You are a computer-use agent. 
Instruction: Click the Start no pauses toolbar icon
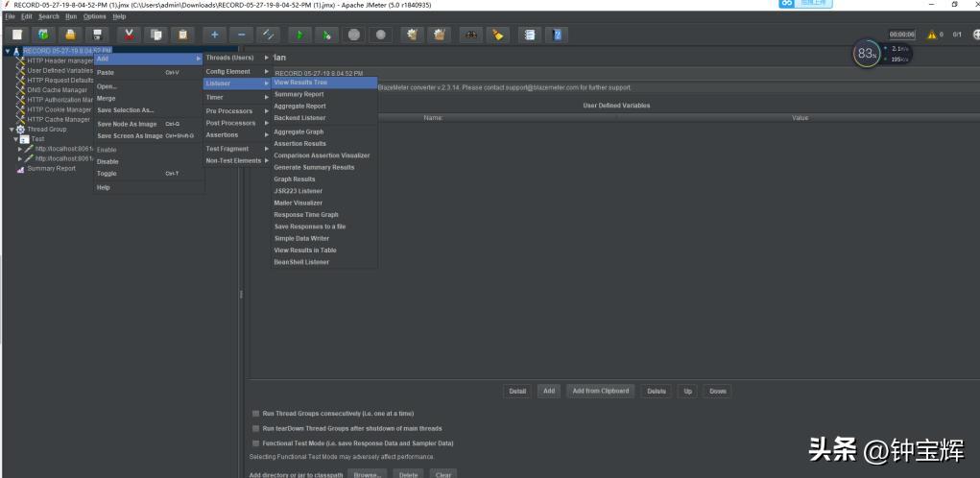click(326, 35)
